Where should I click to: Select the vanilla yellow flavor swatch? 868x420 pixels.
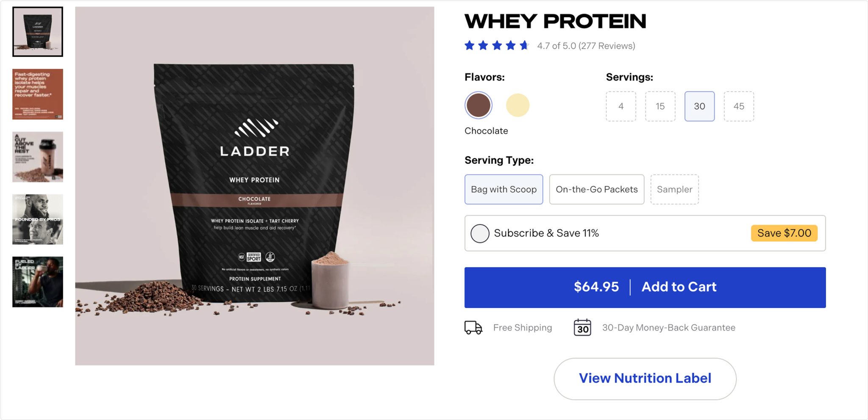(x=517, y=105)
